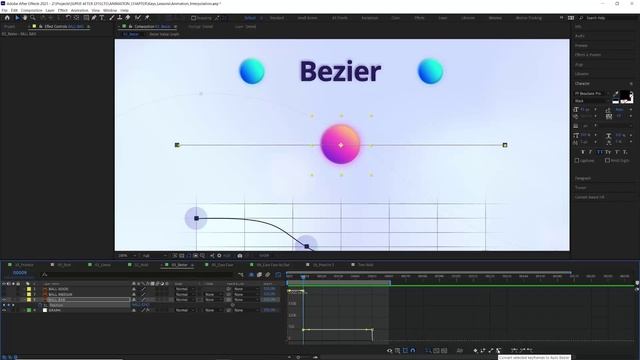The width and height of the screenshot is (640, 360).
Task: Open the Animation menu
Action: [x=80, y=10]
